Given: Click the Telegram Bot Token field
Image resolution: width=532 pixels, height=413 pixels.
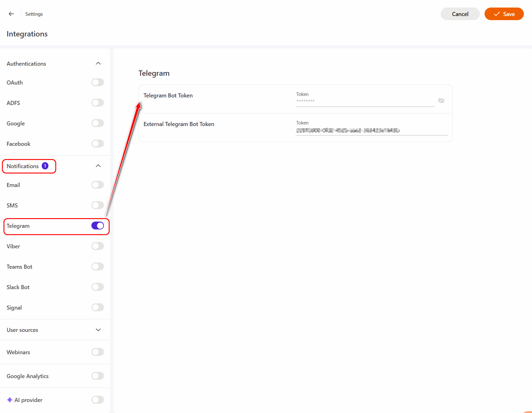Looking at the screenshot, I should [364, 101].
